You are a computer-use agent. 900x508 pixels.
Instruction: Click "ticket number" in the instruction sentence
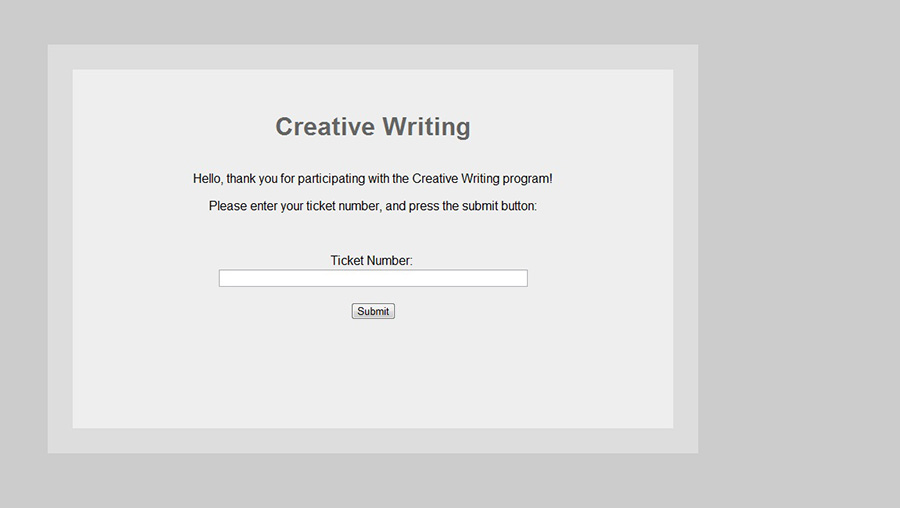click(x=344, y=206)
